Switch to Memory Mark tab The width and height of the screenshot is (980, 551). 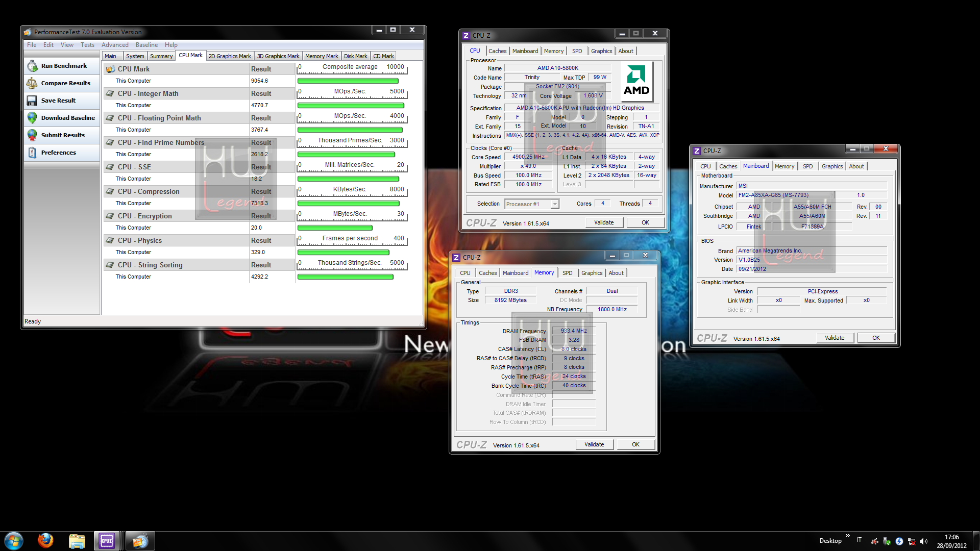322,56
